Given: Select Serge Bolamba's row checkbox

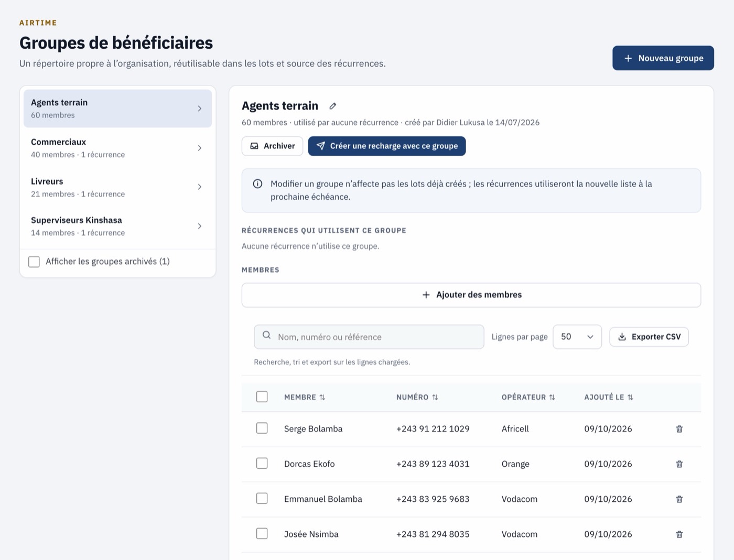Looking at the screenshot, I should click(262, 428).
